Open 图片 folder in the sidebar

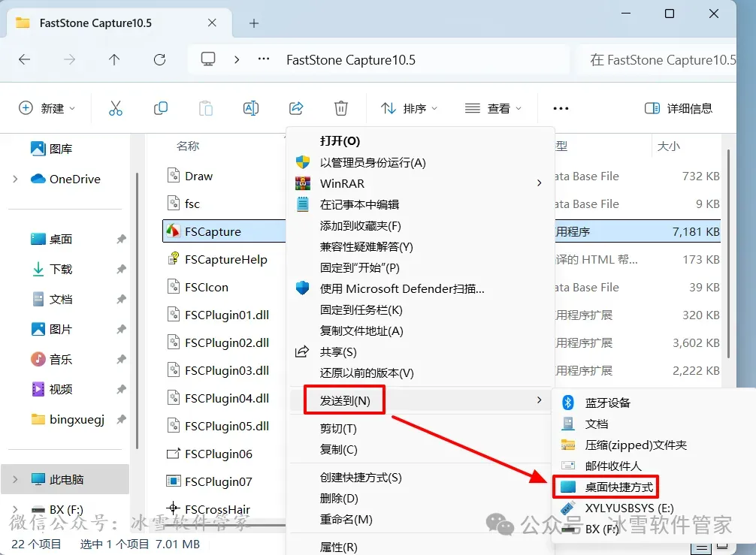coord(52,329)
